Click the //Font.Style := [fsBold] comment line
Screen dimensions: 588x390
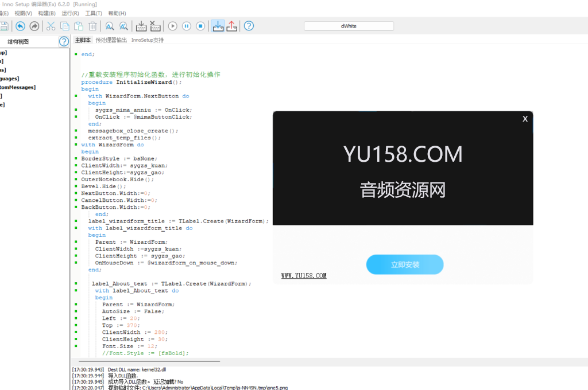pos(145,353)
